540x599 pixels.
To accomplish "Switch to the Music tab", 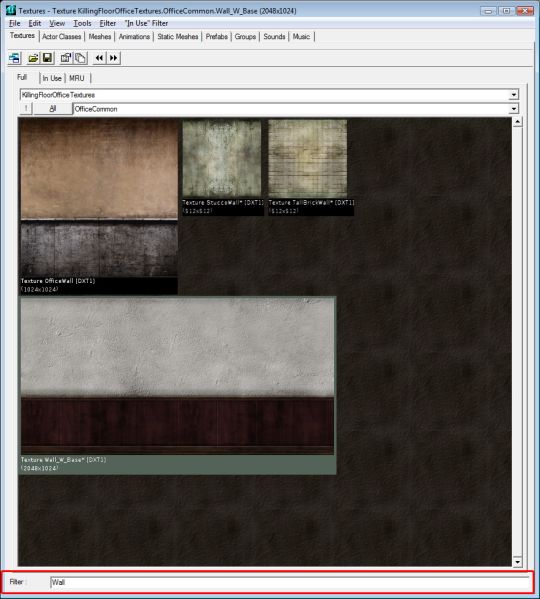I will coord(301,37).
